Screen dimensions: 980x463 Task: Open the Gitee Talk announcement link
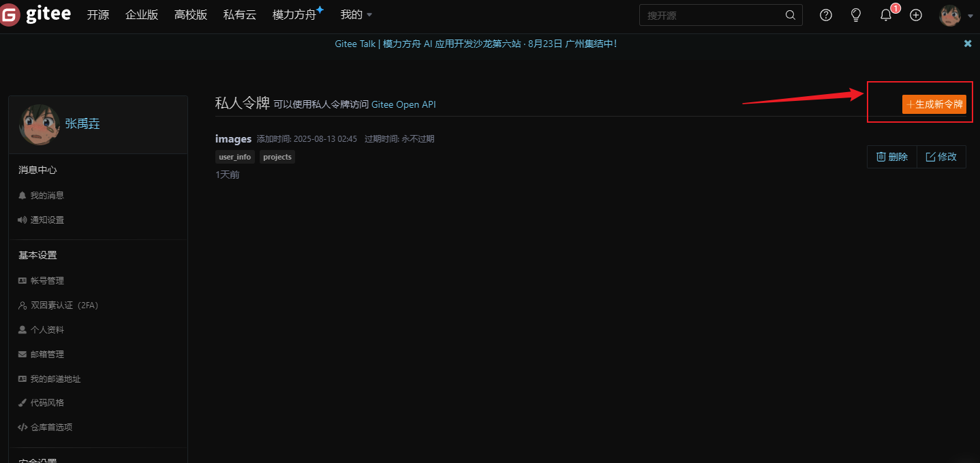pos(476,44)
